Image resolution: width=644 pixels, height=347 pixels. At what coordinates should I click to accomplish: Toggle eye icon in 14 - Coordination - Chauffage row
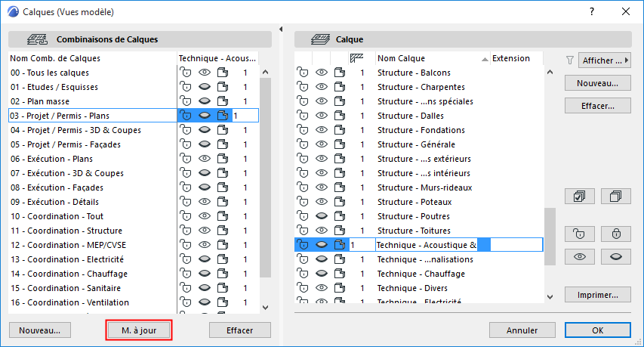[205, 274]
